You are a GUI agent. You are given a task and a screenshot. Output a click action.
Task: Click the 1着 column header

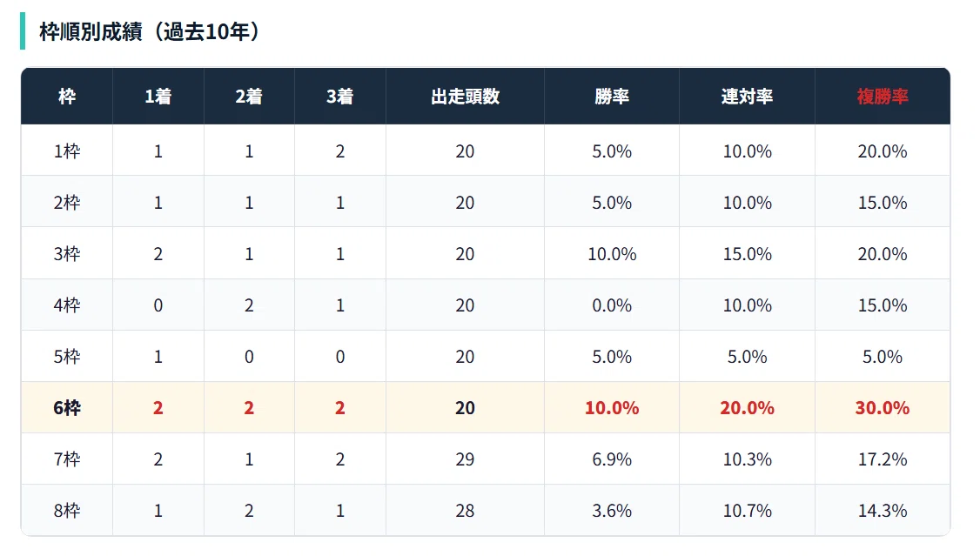pos(158,97)
